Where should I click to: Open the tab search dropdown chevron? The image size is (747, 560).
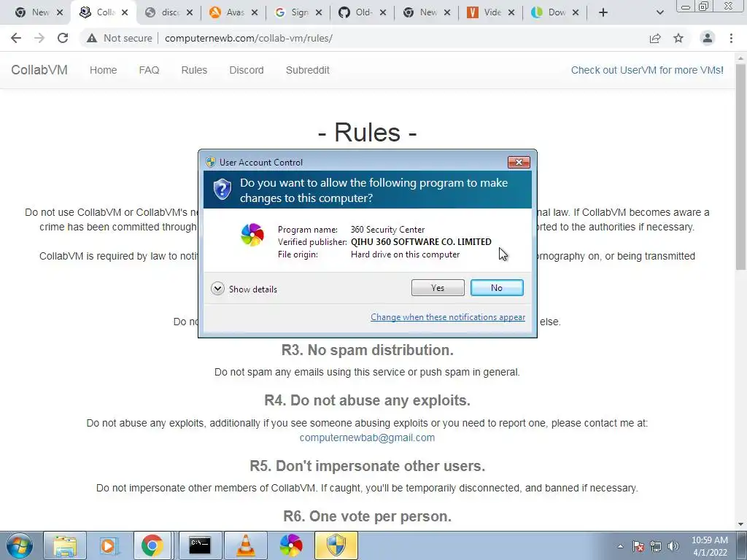659,12
